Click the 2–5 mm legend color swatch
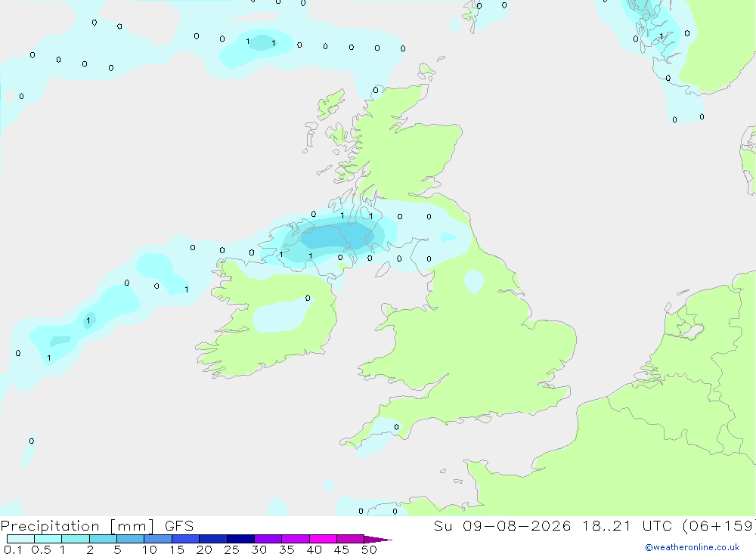This screenshot has height=554, width=756. click(x=103, y=539)
